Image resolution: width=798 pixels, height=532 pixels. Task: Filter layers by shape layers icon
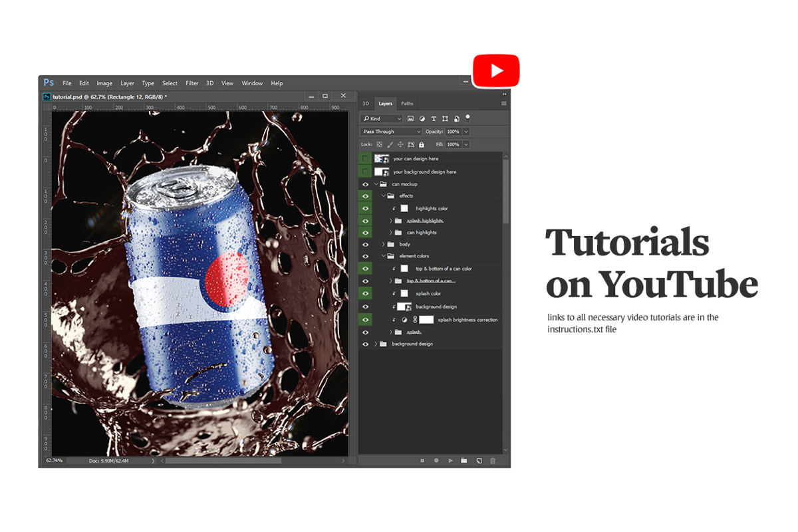445,118
